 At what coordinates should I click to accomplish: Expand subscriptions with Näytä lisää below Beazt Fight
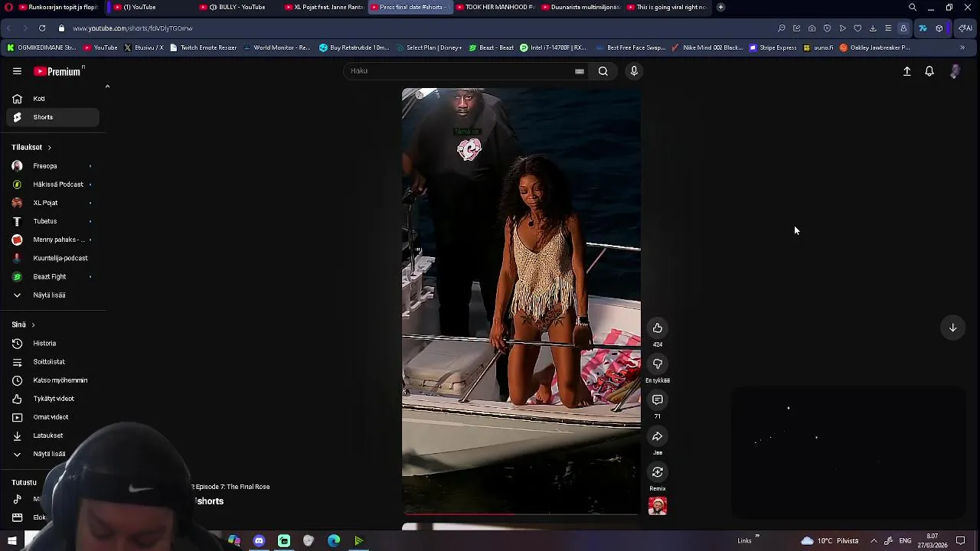tap(53, 295)
